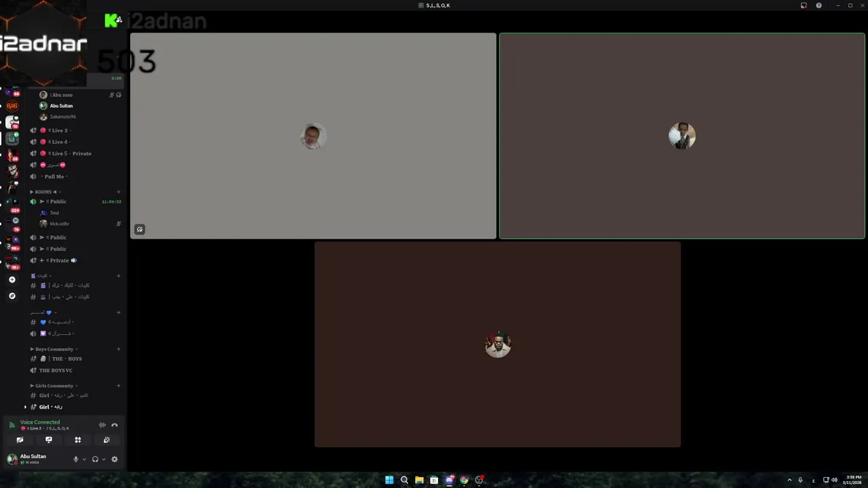
Task: Open inbox icon in title bar
Action: [x=804, y=5]
